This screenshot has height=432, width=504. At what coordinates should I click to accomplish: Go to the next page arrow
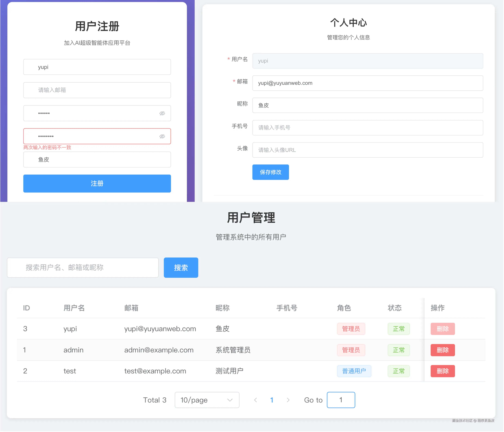(x=288, y=400)
